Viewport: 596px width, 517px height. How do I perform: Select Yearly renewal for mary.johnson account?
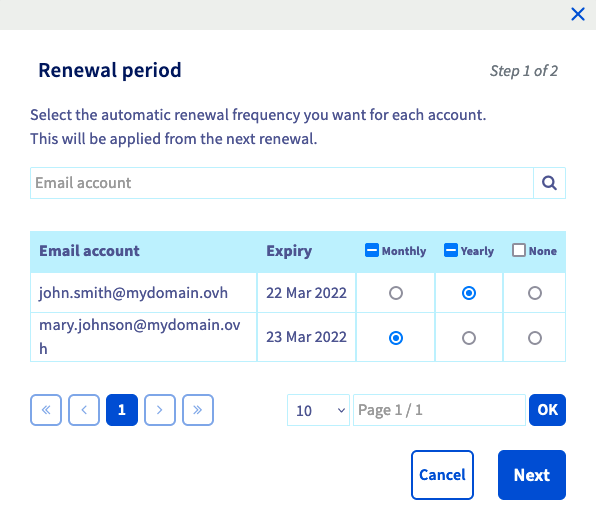469,338
